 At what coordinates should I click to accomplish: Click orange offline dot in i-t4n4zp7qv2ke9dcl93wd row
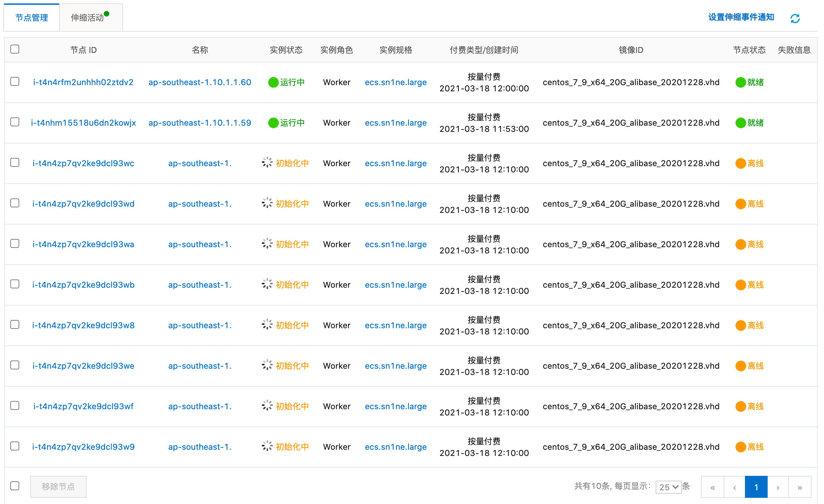click(740, 204)
